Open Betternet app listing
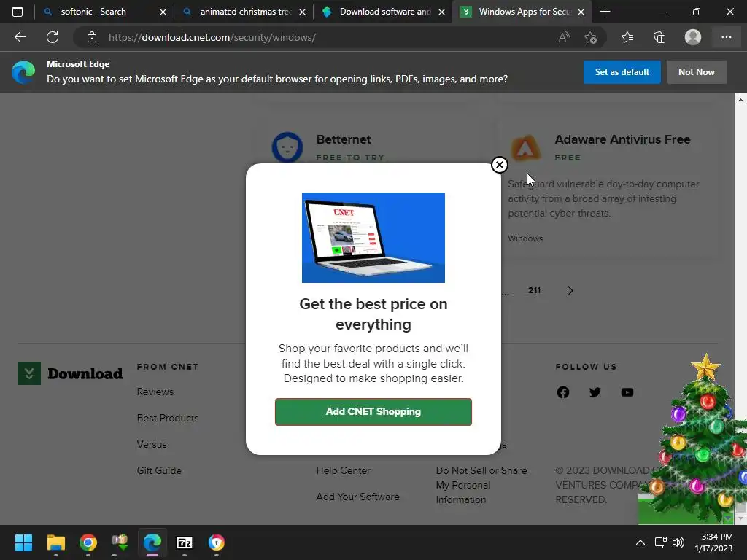 tap(344, 139)
